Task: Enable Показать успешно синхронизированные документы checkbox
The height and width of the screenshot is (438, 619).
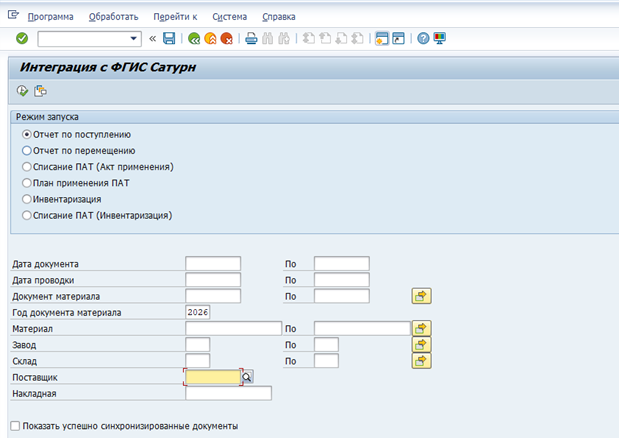Action: tap(15, 426)
